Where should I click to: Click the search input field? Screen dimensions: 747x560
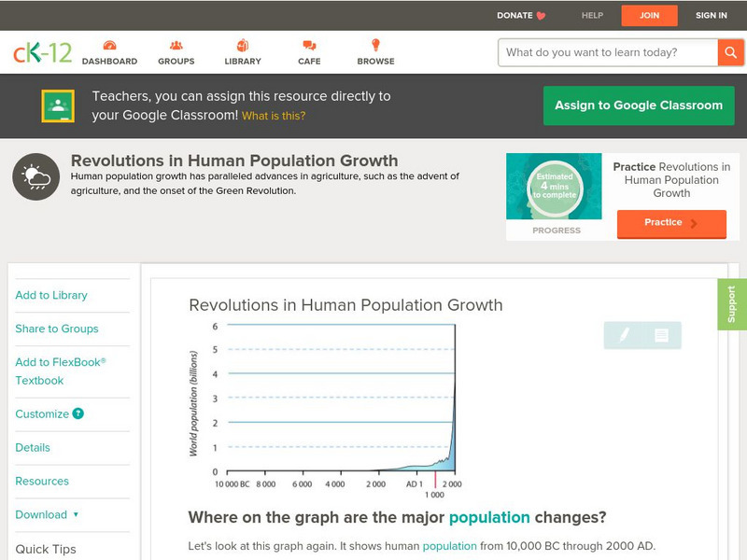(609, 52)
